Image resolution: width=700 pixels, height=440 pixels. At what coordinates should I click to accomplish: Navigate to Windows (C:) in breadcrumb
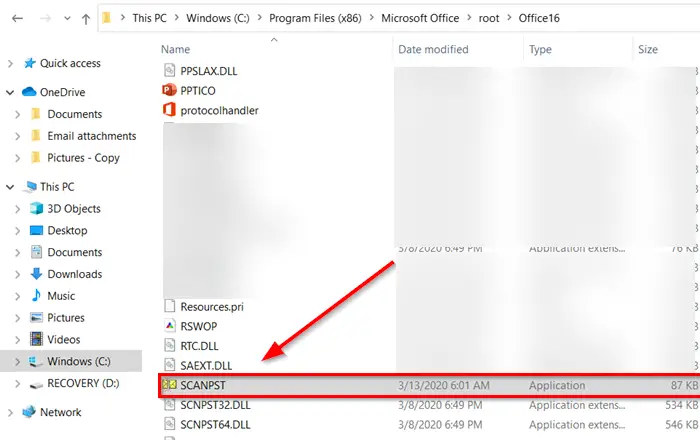pyautogui.click(x=217, y=18)
